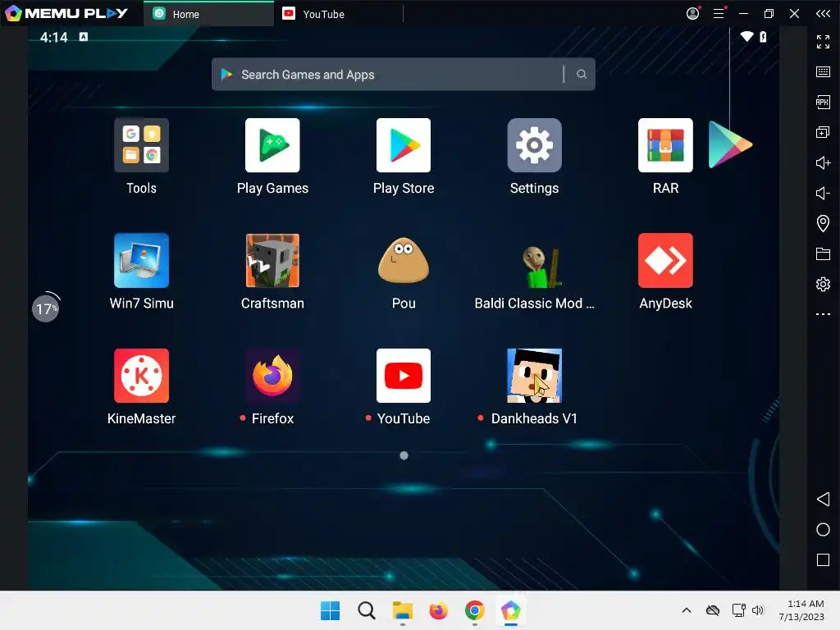Image resolution: width=840 pixels, height=630 pixels.
Task: Click the taskbar clock and date
Action: tap(801, 610)
